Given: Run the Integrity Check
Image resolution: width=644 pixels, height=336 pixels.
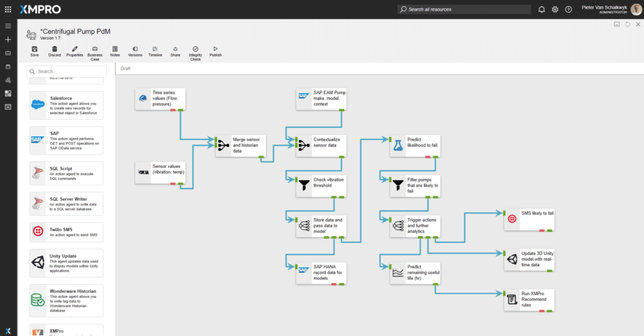Looking at the screenshot, I should tap(195, 49).
